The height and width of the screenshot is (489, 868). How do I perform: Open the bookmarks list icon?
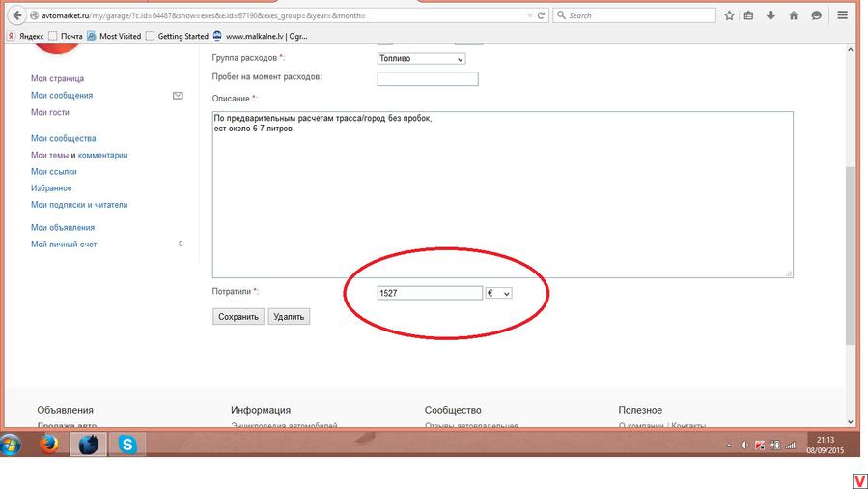tap(748, 15)
